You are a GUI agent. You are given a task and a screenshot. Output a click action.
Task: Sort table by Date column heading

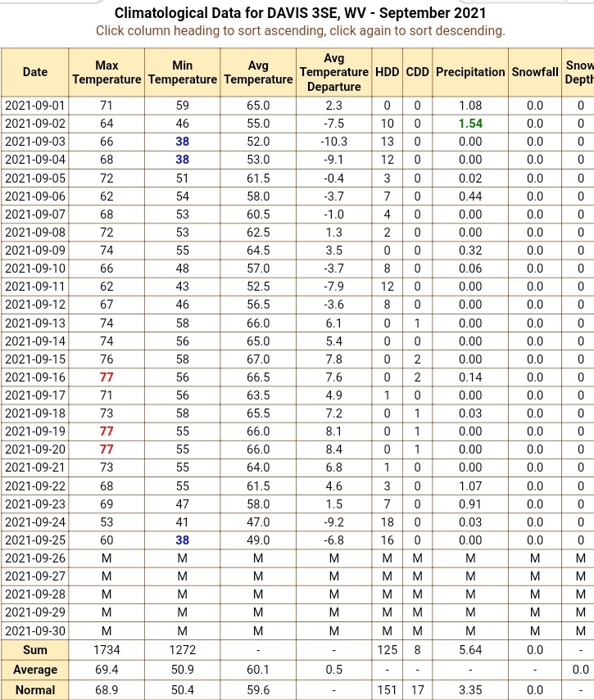click(35, 72)
